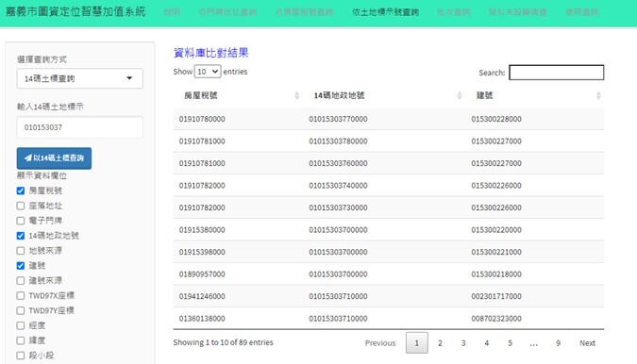
Task: Select tax number cell 01360138000
Action: 202,319
